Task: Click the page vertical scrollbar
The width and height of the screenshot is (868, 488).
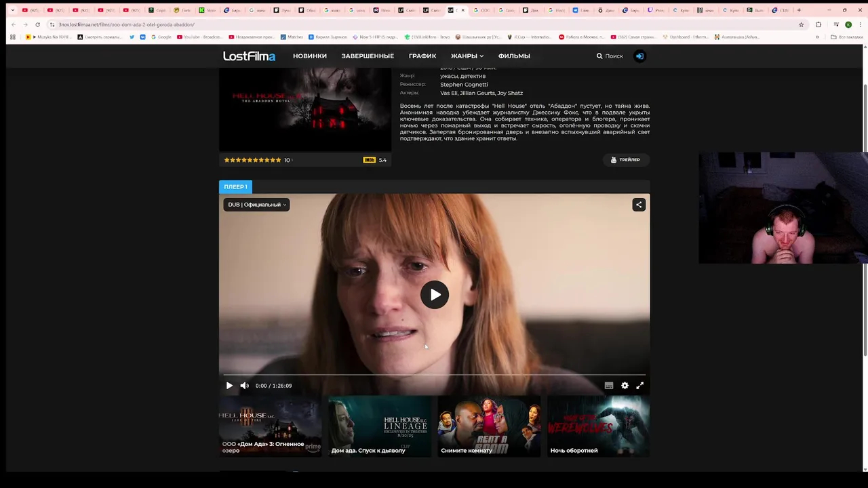Action: click(x=865, y=219)
